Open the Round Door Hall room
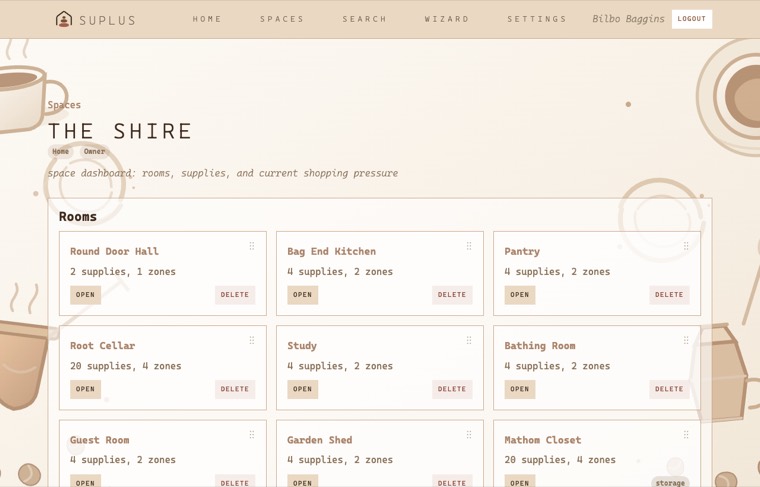Image resolution: width=760 pixels, height=487 pixels. [x=85, y=295]
